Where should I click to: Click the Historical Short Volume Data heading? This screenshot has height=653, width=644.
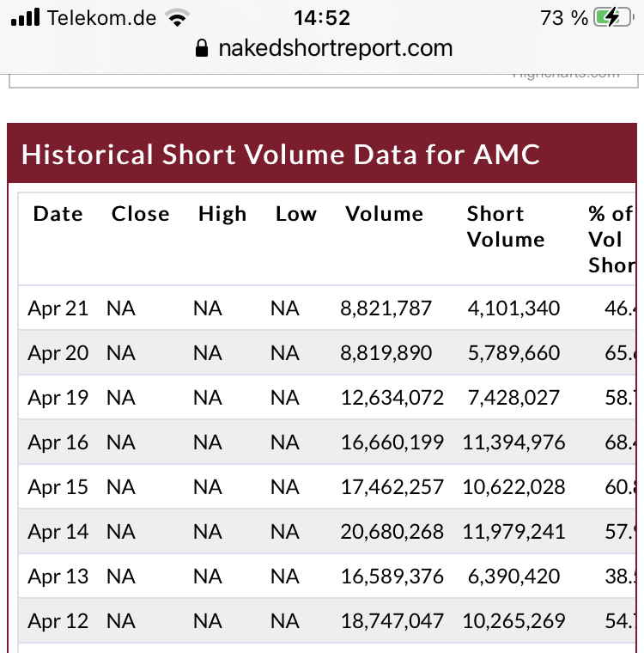click(x=280, y=155)
